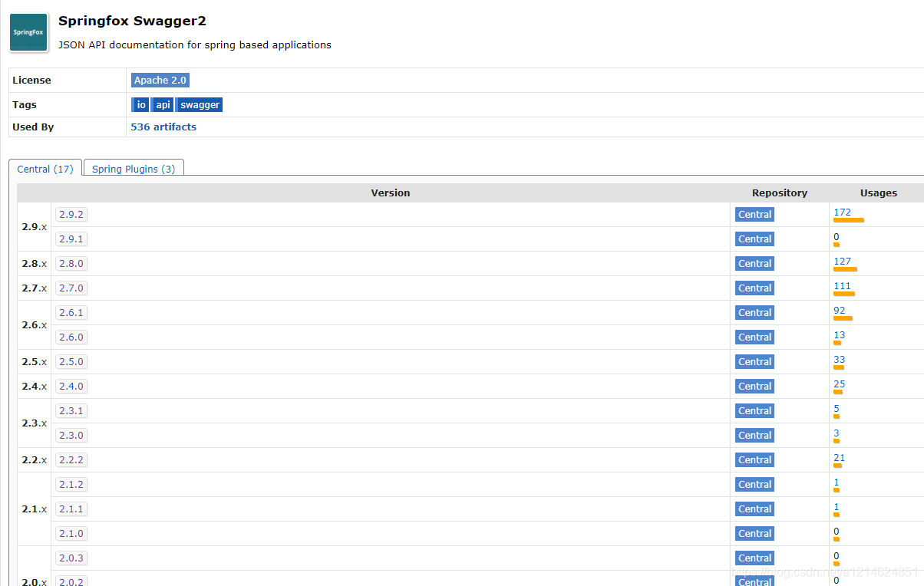Viewport: 924px width, 586px height.
Task: Open version 2.3.0
Action: point(71,436)
